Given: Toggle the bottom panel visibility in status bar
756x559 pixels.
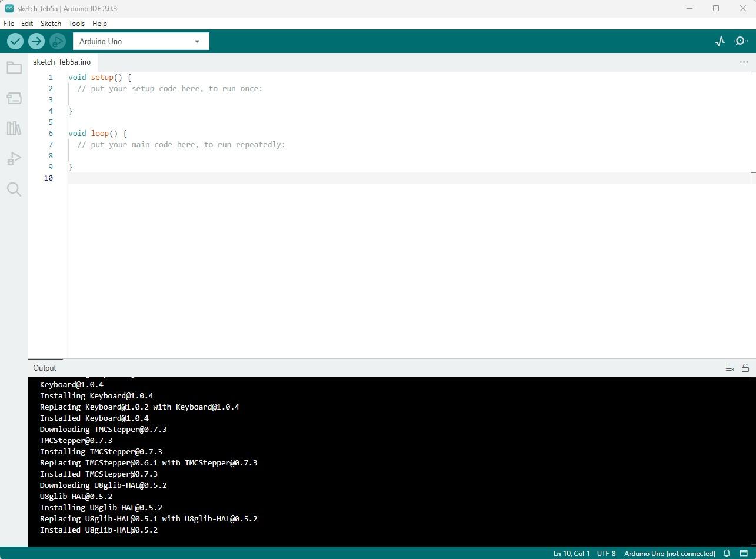Looking at the screenshot, I should pos(744,554).
